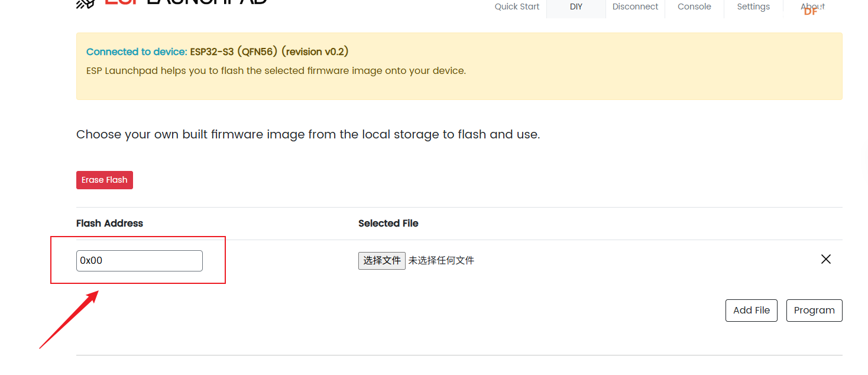This screenshot has width=868, height=375.
Task: Click the Flash Address input field
Action: [140, 261]
